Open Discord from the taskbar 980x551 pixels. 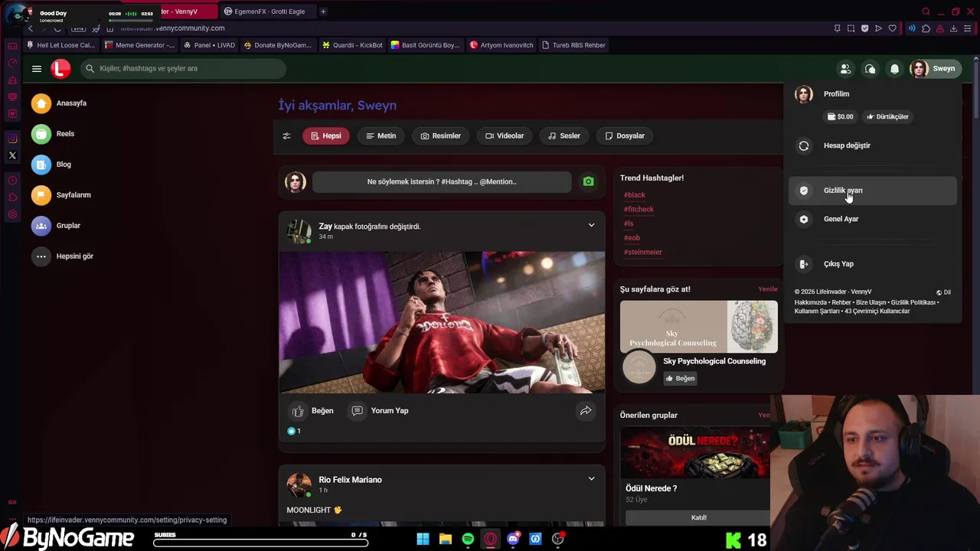point(513,540)
